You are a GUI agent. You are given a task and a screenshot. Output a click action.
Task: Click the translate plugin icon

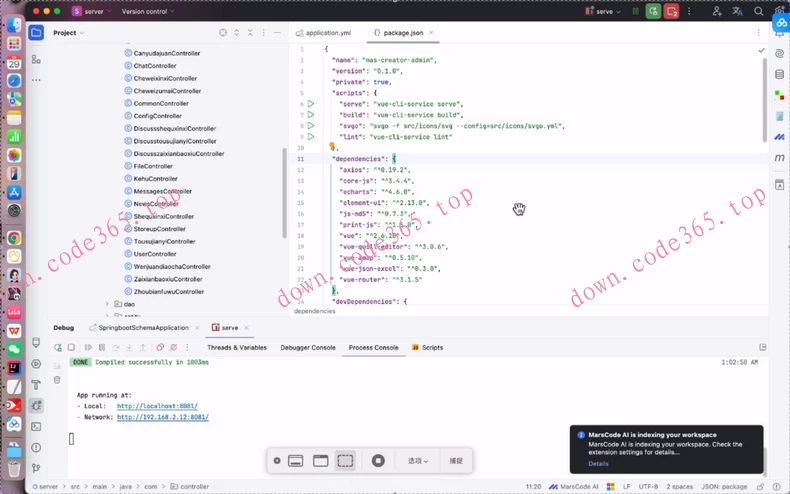(x=738, y=11)
